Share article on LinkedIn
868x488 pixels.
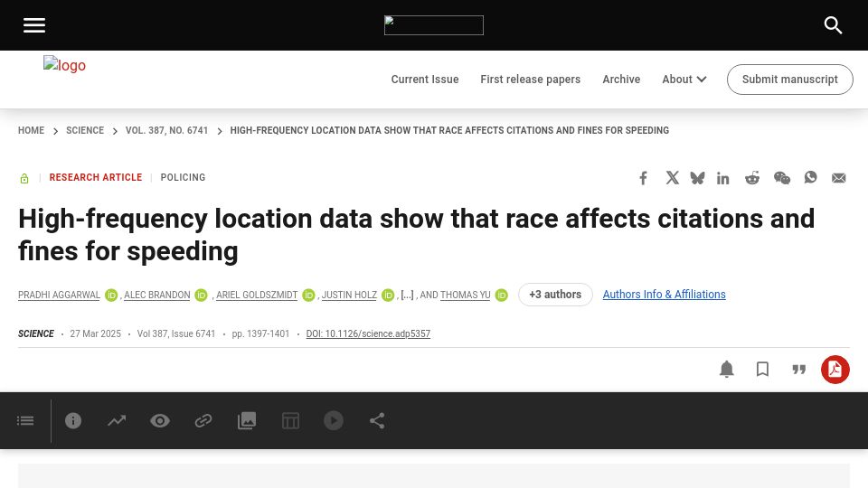click(x=723, y=178)
